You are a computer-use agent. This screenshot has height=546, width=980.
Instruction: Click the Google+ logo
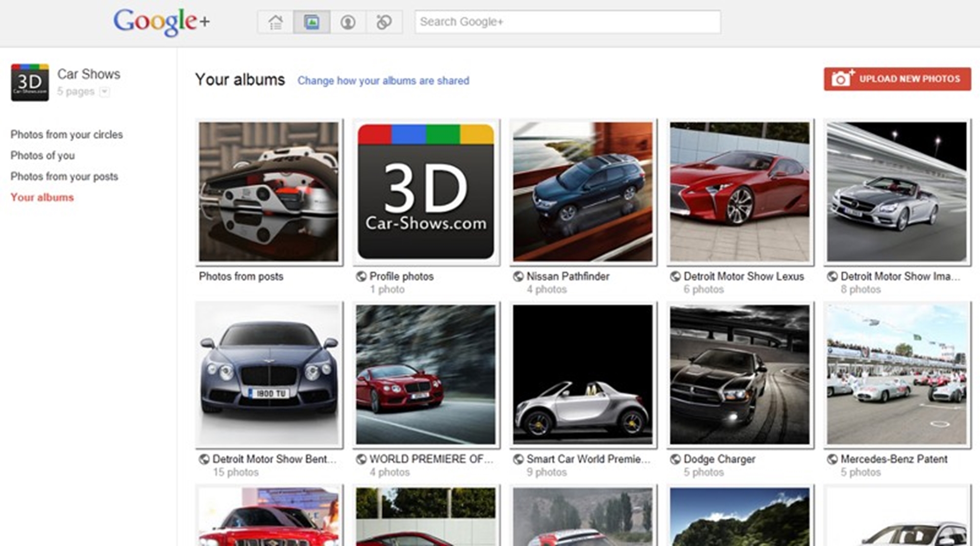(x=161, y=21)
